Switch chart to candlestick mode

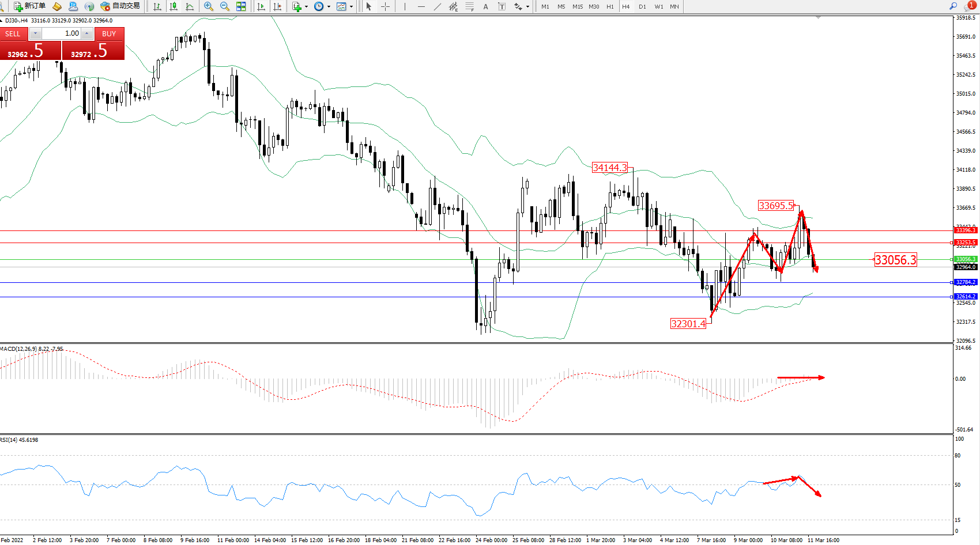[x=174, y=6]
